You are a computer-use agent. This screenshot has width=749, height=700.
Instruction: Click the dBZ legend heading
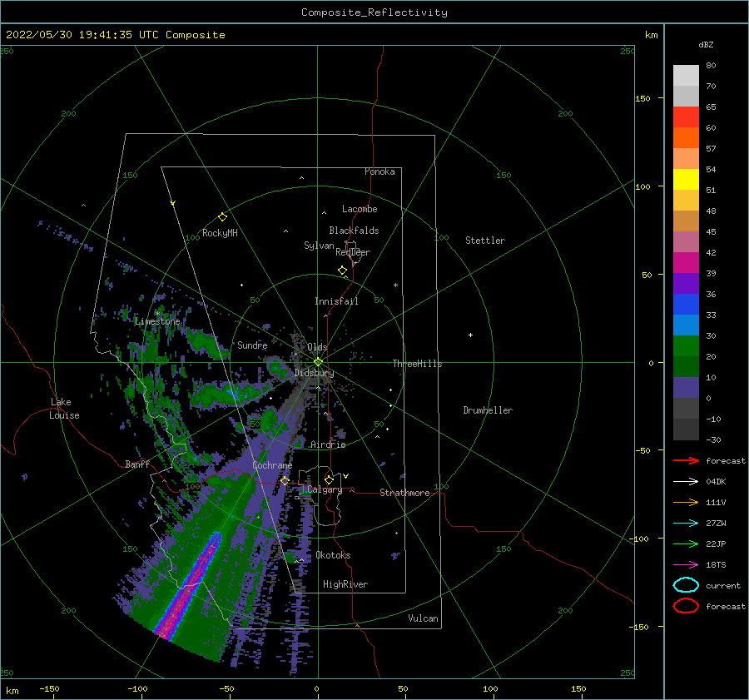pos(706,45)
